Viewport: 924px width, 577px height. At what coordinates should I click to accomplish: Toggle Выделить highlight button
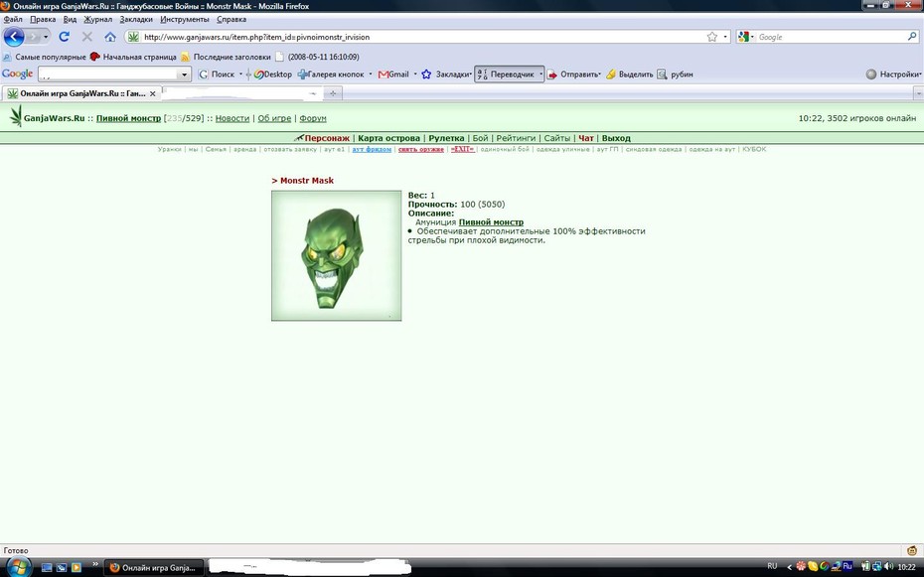629,74
